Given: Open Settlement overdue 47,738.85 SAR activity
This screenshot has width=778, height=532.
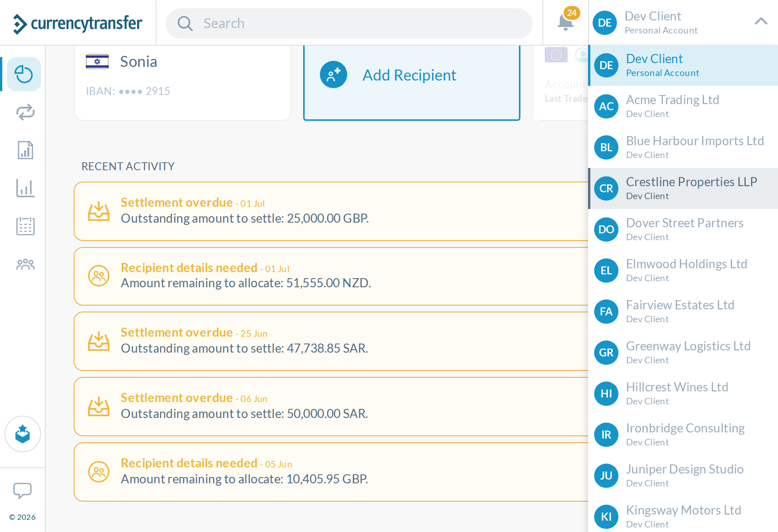Looking at the screenshot, I should [331, 341].
